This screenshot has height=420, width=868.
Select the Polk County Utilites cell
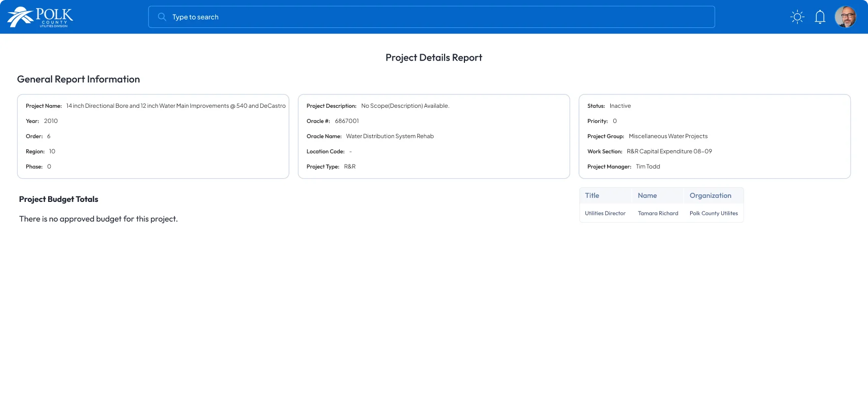[x=714, y=213]
